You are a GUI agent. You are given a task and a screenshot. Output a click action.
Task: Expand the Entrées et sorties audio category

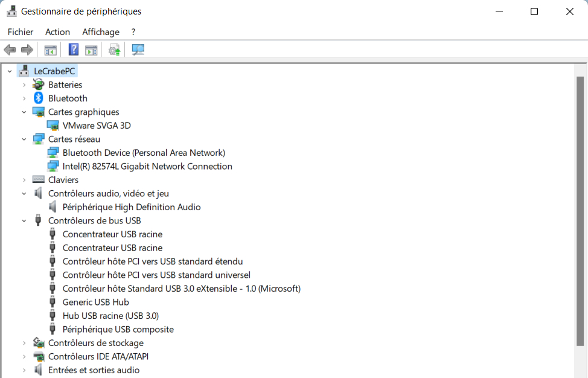tap(24, 370)
